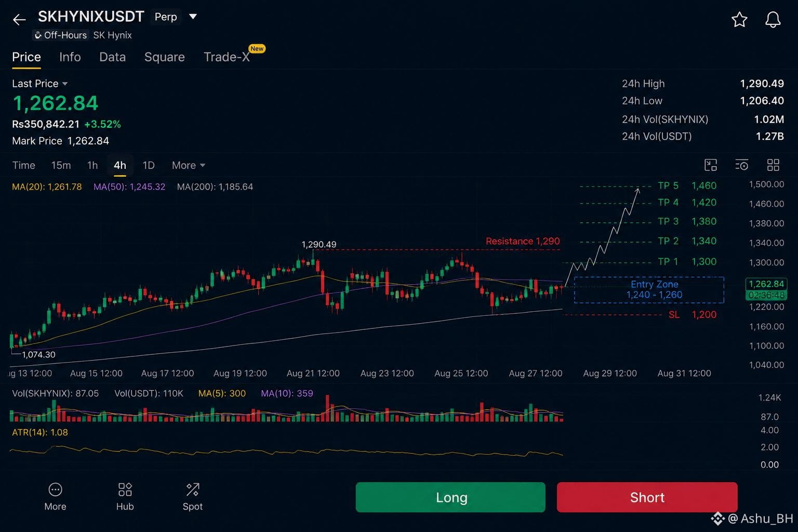
Task: Open the More menu at the bottom
Action: click(55, 497)
